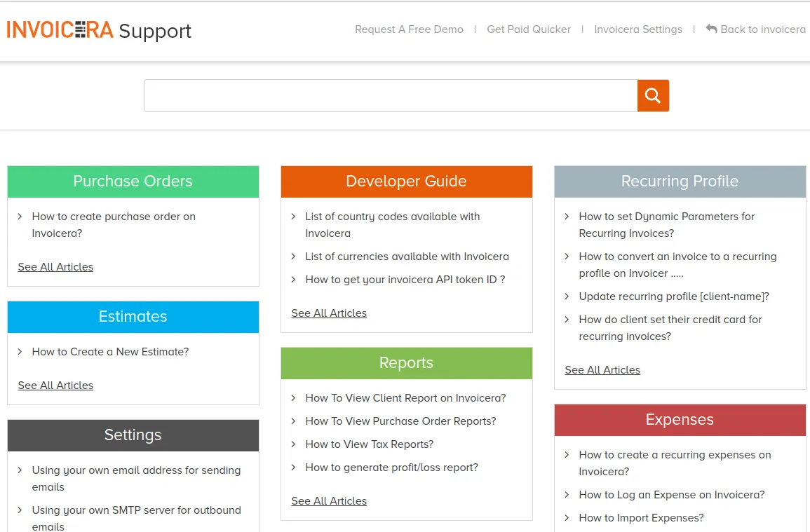
Task: Click chevron beside country codes article
Action: 293,217
